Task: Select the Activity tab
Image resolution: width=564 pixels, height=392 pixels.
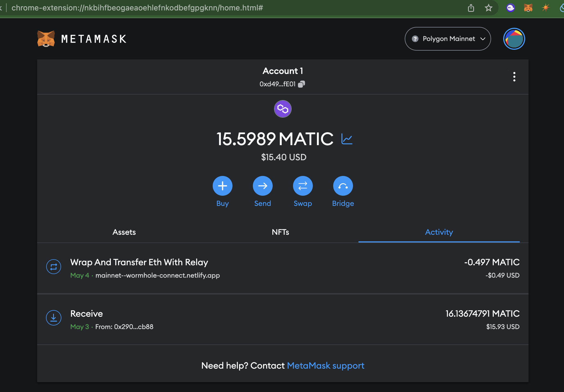Action: (439, 232)
